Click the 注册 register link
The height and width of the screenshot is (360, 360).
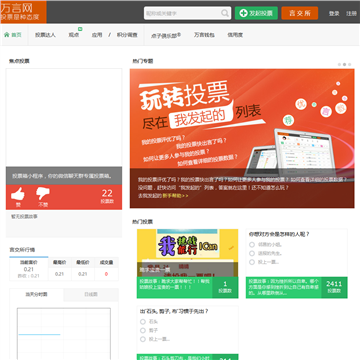351,14
